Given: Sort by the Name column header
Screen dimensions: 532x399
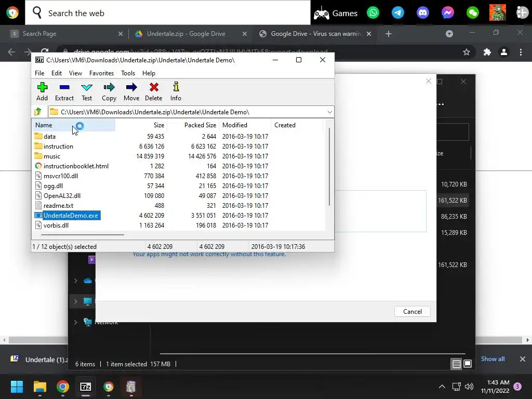Looking at the screenshot, I should 74,125.
